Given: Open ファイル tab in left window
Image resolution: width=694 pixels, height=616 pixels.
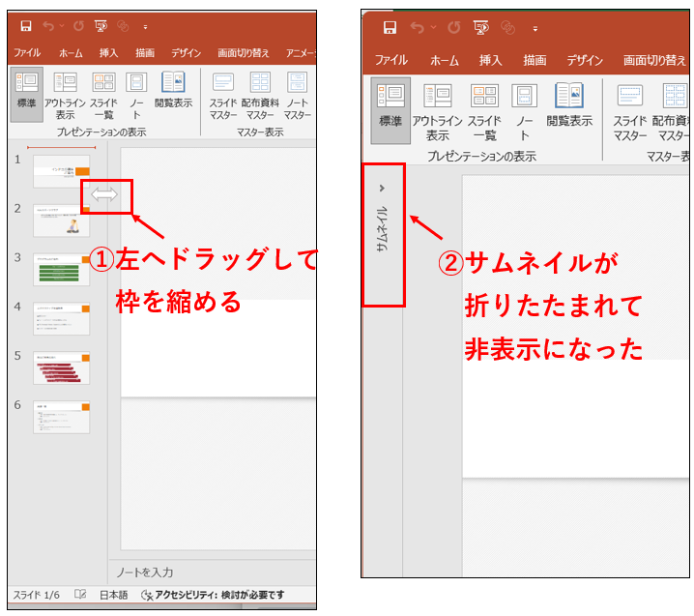Looking at the screenshot, I should click(x=27, y=52).
